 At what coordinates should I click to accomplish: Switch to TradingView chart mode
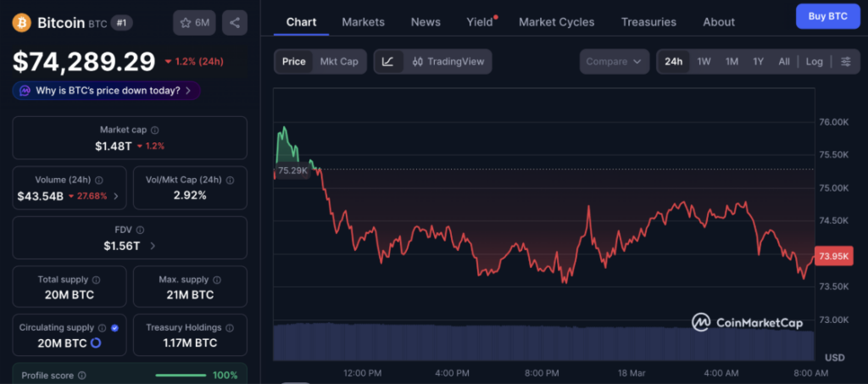coord(448,62)
